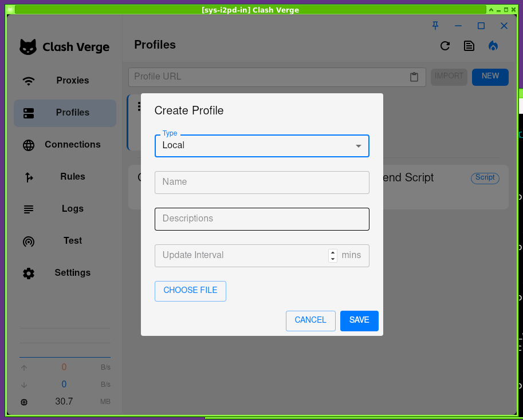Focus the Name input field
The height and width of the screenshot is (420, 523).
pos(262,182)
